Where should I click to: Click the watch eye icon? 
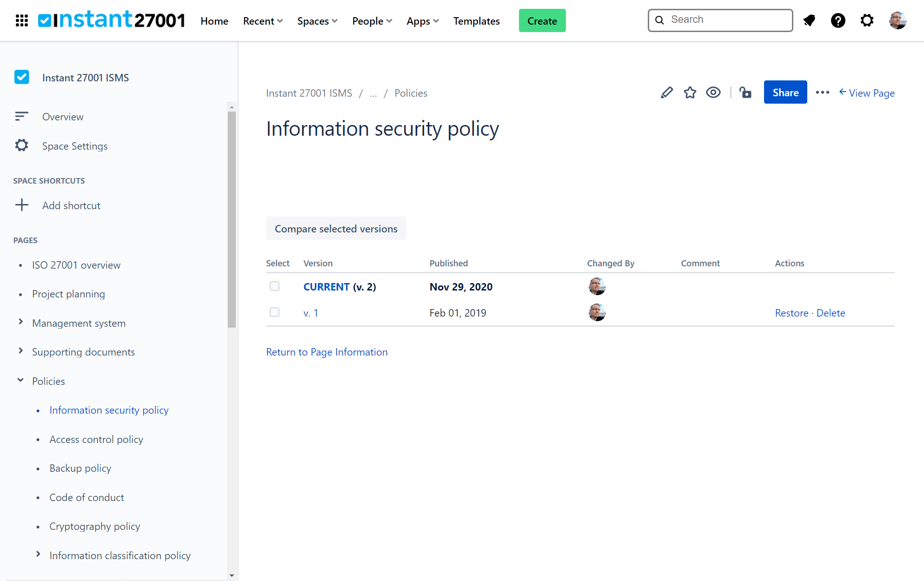(x=713, y=92)
